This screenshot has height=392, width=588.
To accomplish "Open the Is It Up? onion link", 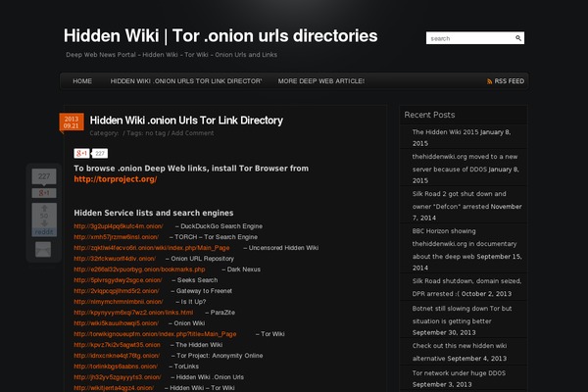I will coord(119,302).
